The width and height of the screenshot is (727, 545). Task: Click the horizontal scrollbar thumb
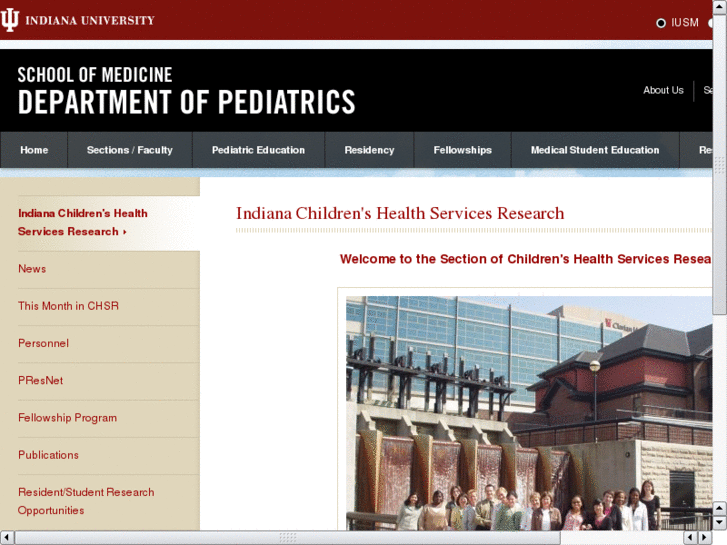click(287, 538)
